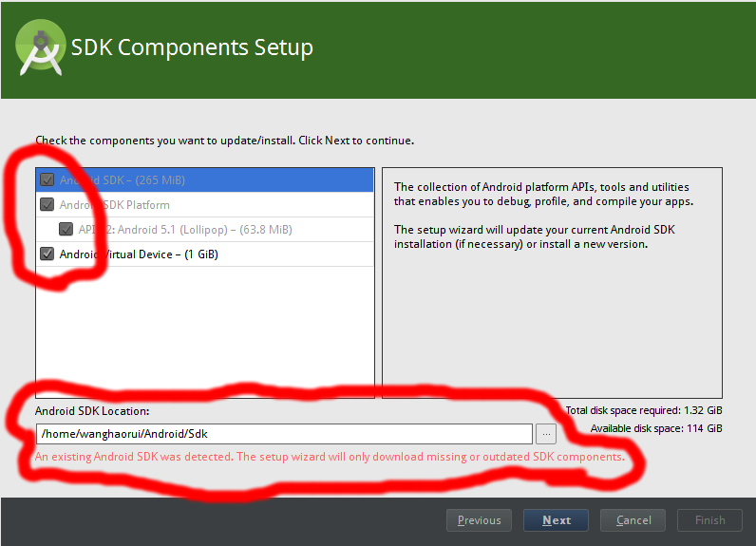The height and width of the screenshot is (546, 756).
Task: Click the 'Available disk space: 114 GiB' text
Action: (656, 428)
